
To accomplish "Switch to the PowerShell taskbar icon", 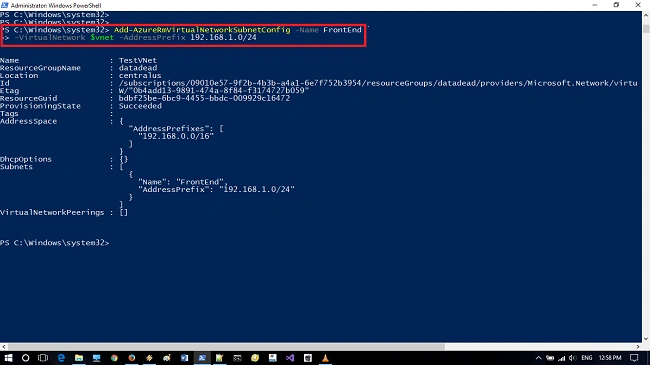I will (x=202, y=358).
